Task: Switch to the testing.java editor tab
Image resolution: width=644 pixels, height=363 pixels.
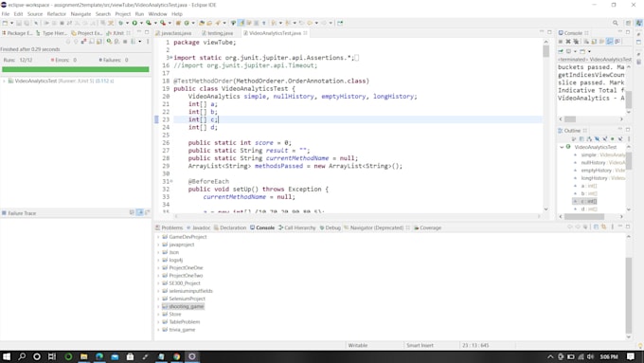Action: click(x=217, y=33)
